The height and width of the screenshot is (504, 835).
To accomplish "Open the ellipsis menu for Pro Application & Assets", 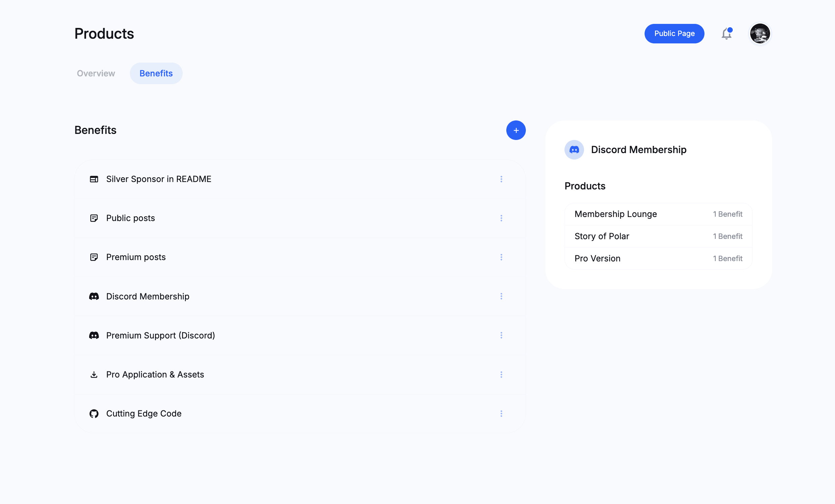I will coord(501,374).
